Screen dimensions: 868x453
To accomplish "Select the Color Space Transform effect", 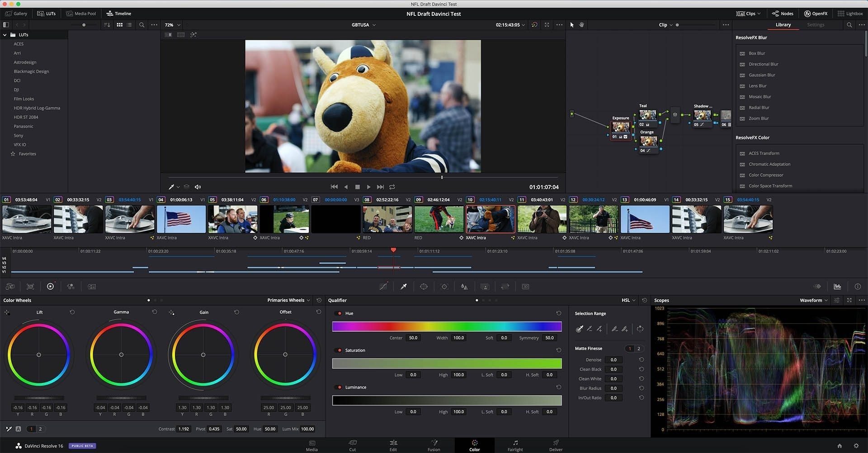I will 770,186.
